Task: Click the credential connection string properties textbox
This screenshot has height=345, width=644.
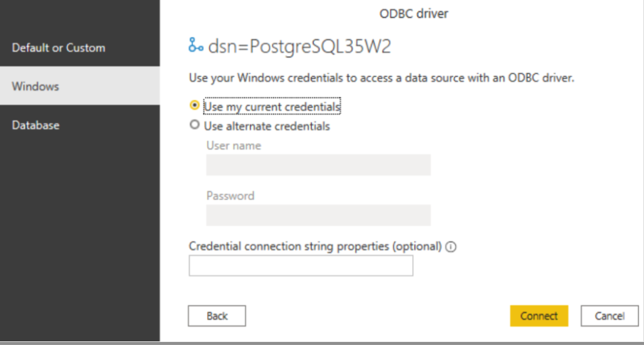Action: pos(301,266)
